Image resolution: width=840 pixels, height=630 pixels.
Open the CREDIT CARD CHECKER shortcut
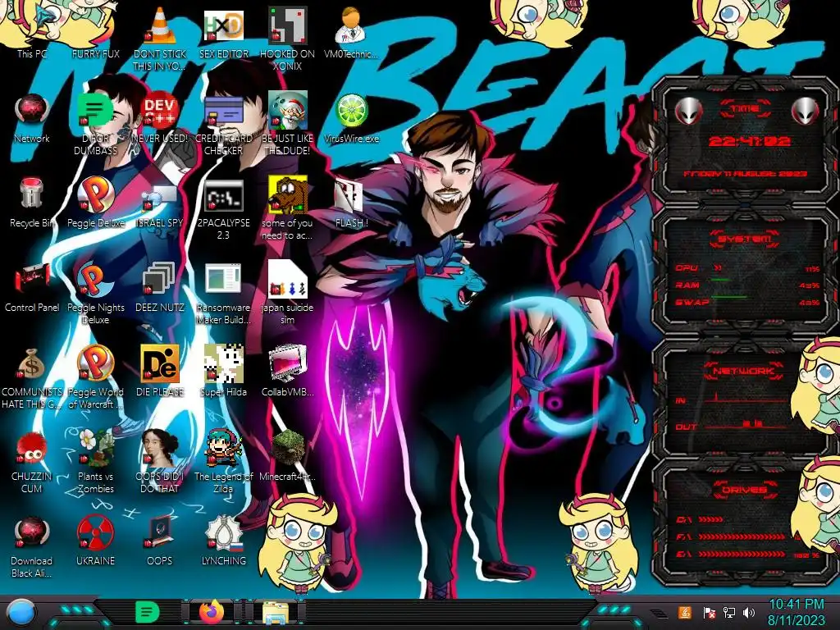pyautogui.click(x=224, y=123)
